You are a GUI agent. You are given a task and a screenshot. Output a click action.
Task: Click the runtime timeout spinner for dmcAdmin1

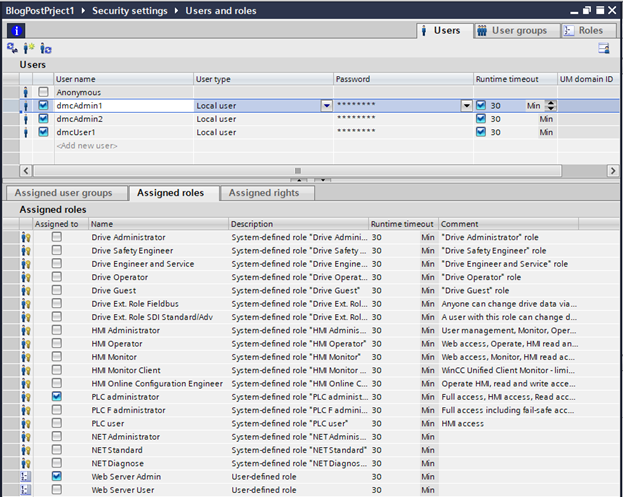coord(552,105)
